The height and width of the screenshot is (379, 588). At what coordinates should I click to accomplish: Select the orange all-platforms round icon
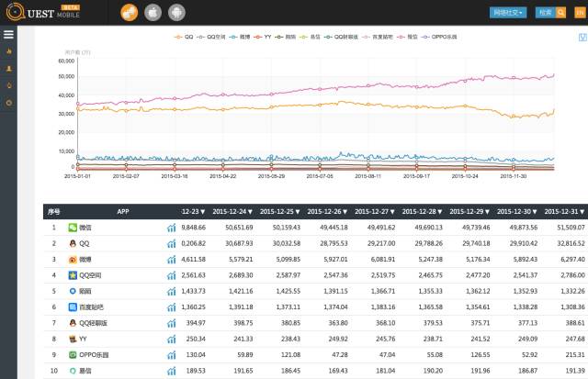tap(130, 12)
